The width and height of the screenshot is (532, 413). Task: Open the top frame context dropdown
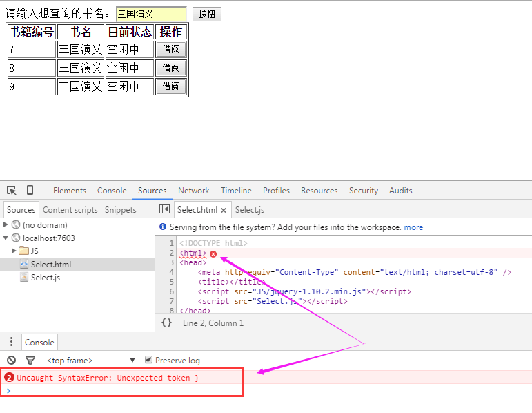click(91, 360)
